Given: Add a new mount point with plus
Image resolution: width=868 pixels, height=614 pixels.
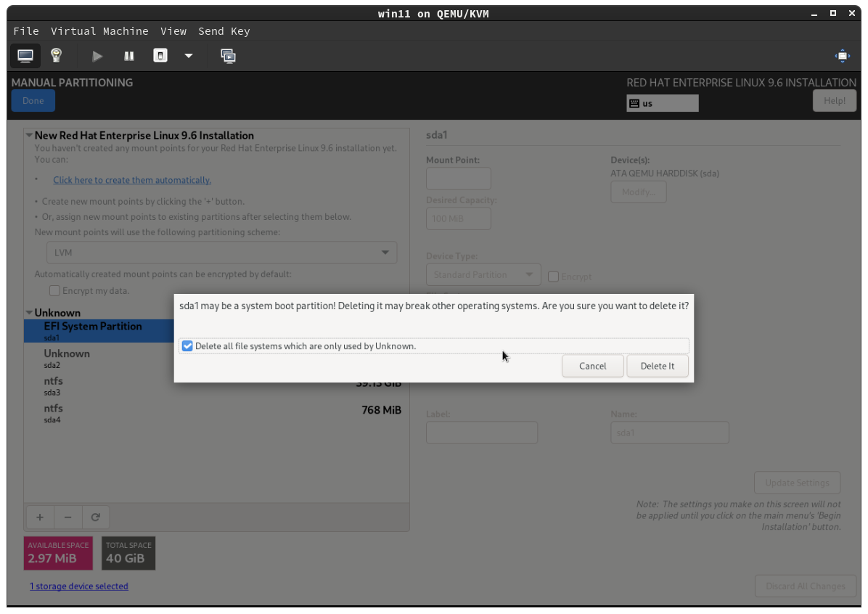Looking at the screenshot, I should point(40,517).
